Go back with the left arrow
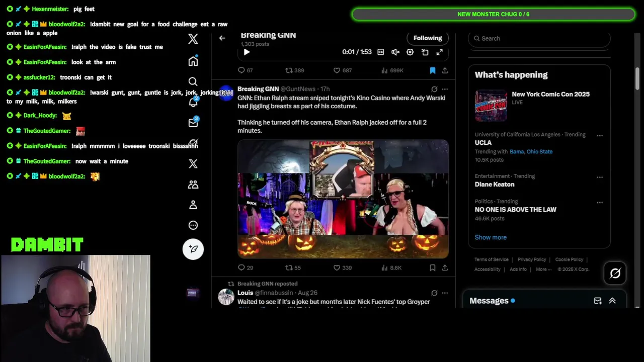The image size is (644, 362). coord(222,38)
